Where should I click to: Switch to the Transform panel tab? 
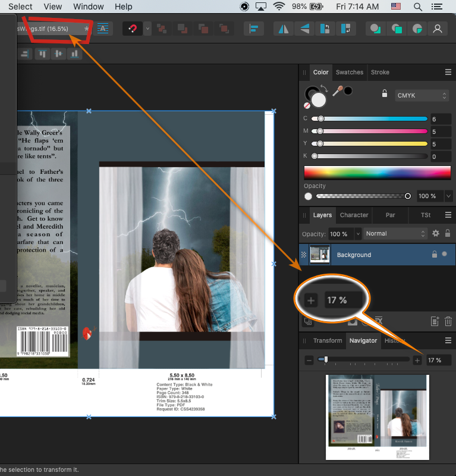click(328, 340)
